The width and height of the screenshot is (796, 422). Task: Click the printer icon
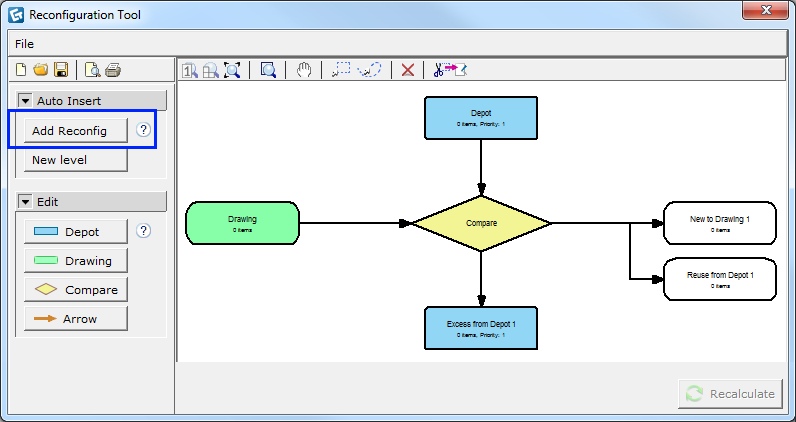113,69
